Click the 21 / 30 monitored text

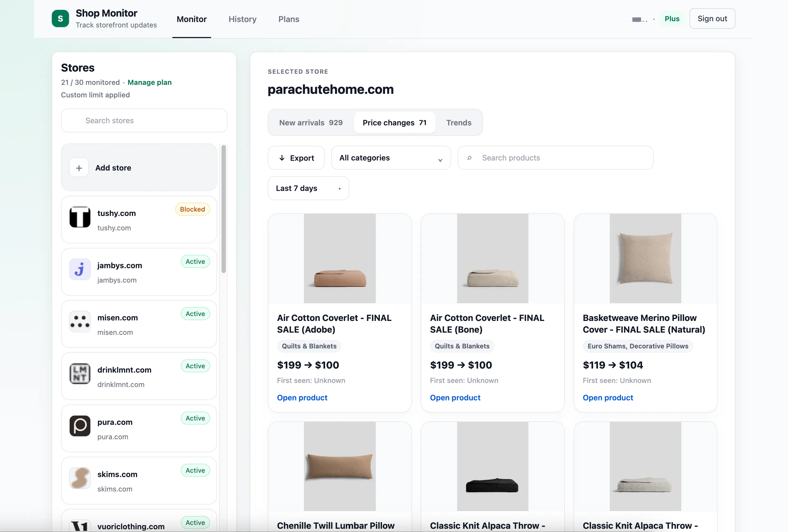tap(90, 82)
